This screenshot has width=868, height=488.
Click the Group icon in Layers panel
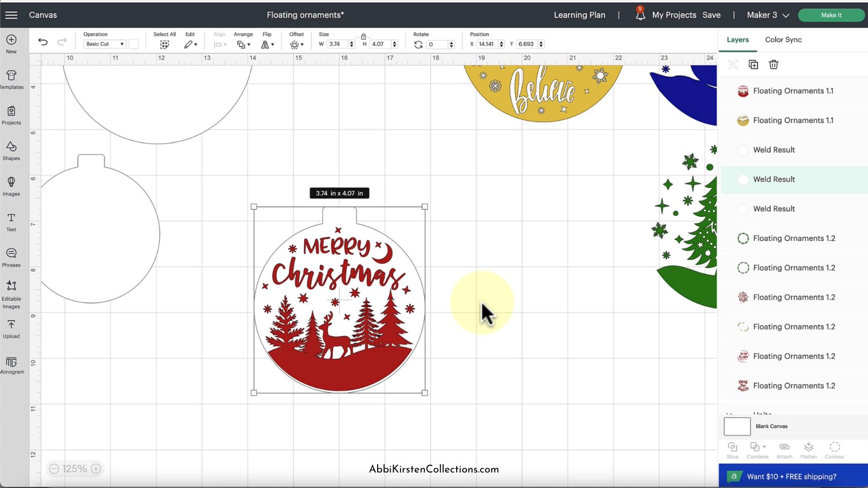733,65
